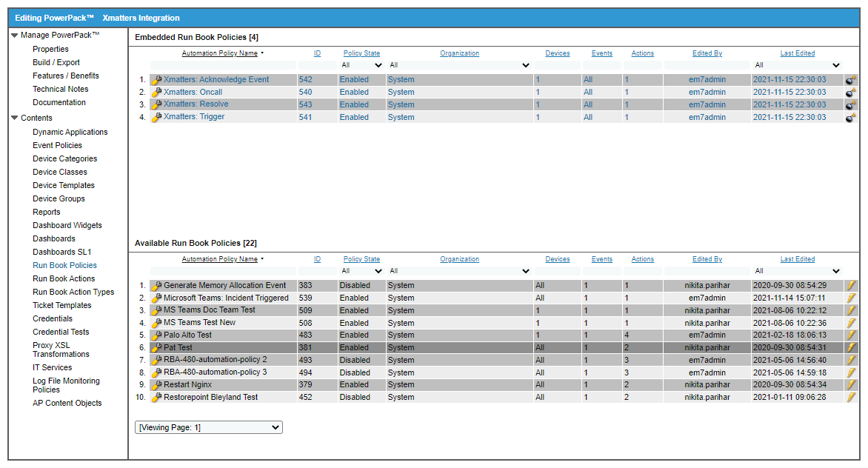Click lightning bolt icon for Restart Nginx
The image size is (868, 468).
(852, 385)
